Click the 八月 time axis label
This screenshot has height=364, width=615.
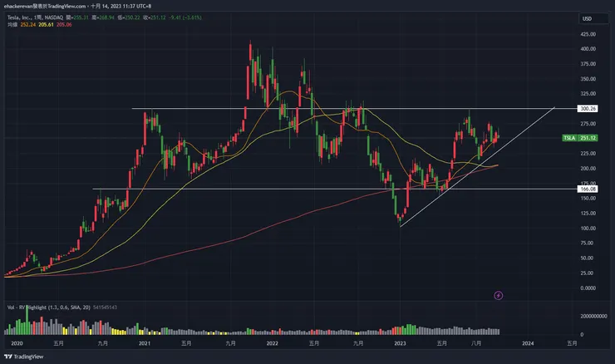pyautogui.click(x=475, y=343)
